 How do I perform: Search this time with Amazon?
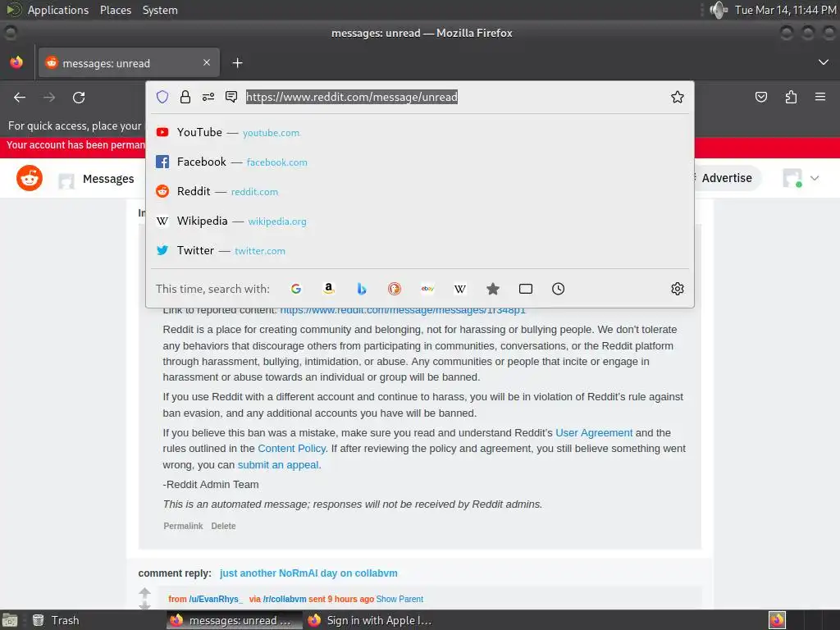[x=329, y=289]
